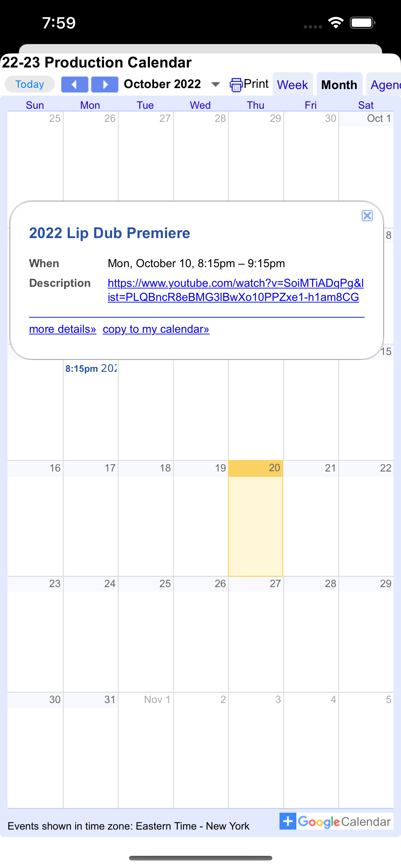Image resolution: width=401 pixels, height=868 pixels.
Task: Select the highlighted day 20 cell
Action: coord(255,519)
